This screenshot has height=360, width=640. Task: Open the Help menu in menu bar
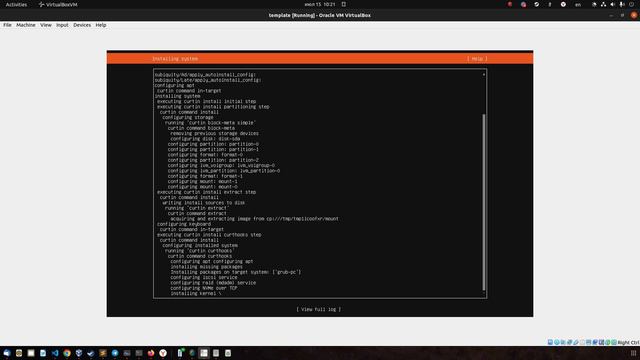coord(101,25)
